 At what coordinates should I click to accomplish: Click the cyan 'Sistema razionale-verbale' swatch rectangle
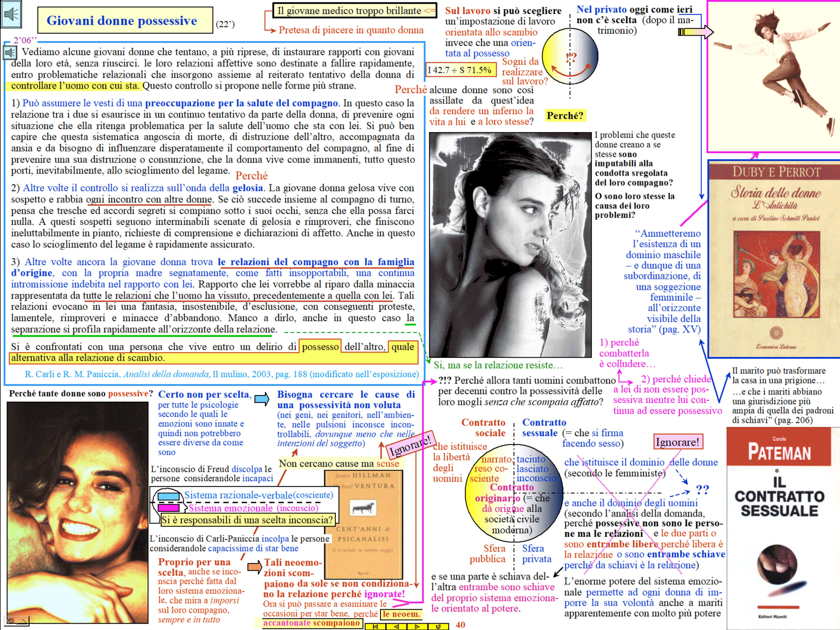click(x=168, y=496)
